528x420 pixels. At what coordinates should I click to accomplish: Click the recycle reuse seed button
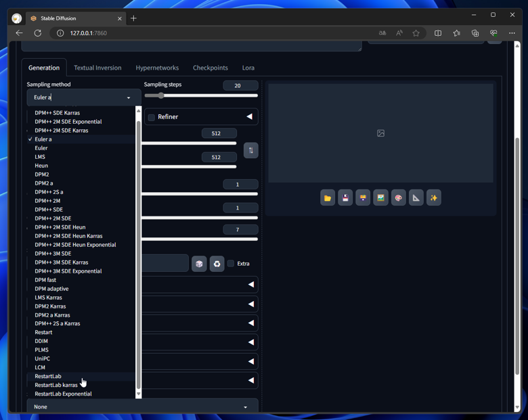tap(217, 264)
